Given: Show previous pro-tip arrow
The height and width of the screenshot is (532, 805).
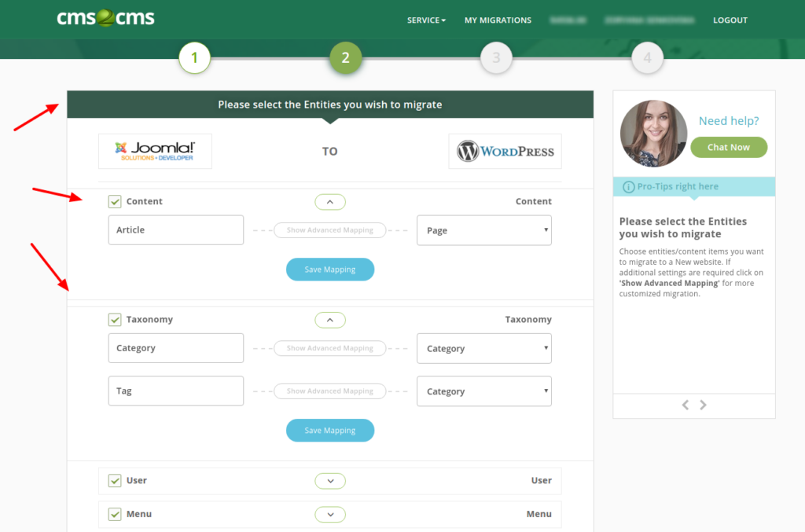Looking at the screenshot, I should pos(686,405).
